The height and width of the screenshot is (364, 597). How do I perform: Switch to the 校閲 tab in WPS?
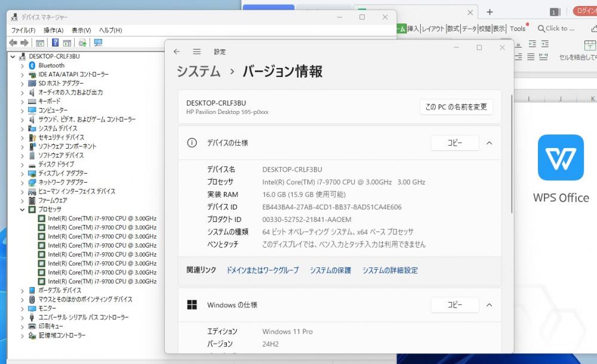point(485,29)
